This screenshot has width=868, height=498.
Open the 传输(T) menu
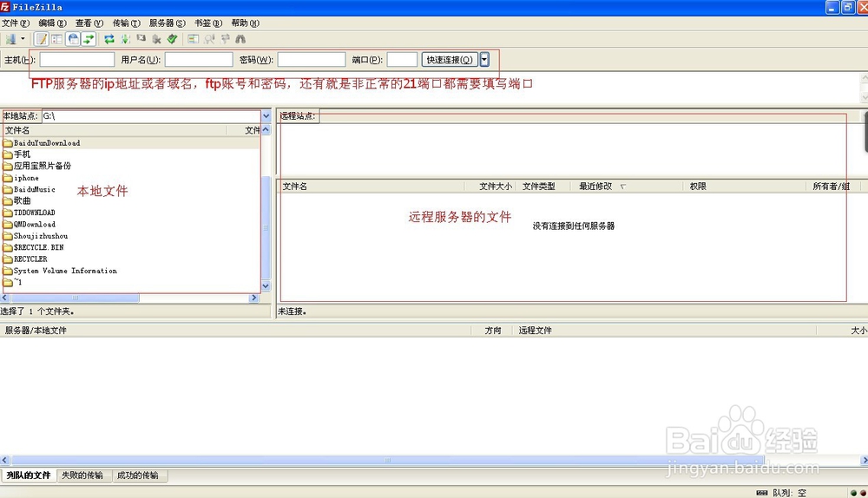(126, 23)
